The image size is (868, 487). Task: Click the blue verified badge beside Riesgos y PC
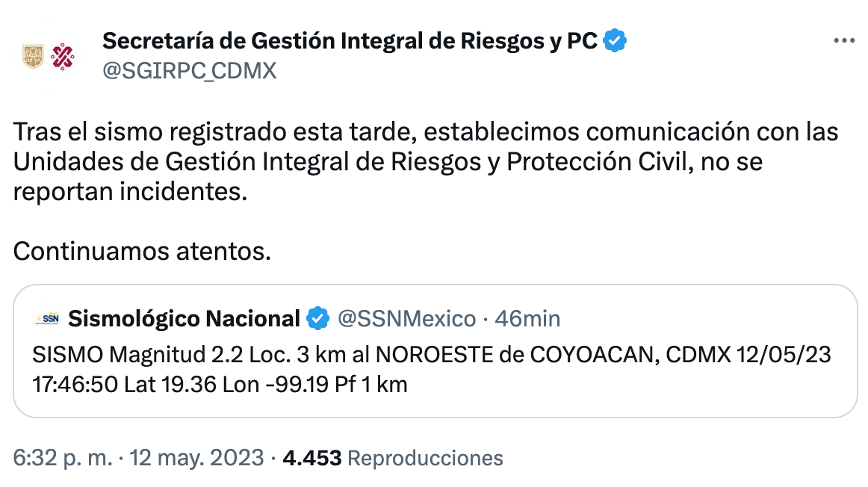tap(614, 41)
